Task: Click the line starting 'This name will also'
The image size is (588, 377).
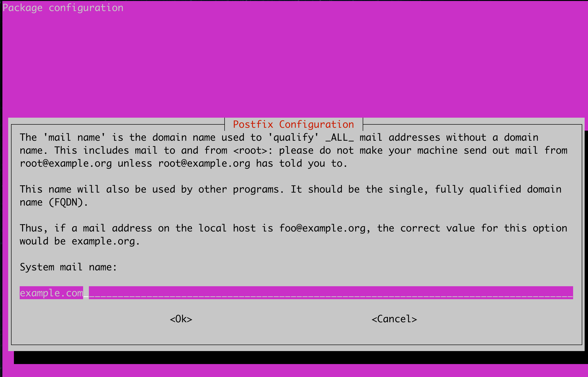Action: [x=291, y=189]
